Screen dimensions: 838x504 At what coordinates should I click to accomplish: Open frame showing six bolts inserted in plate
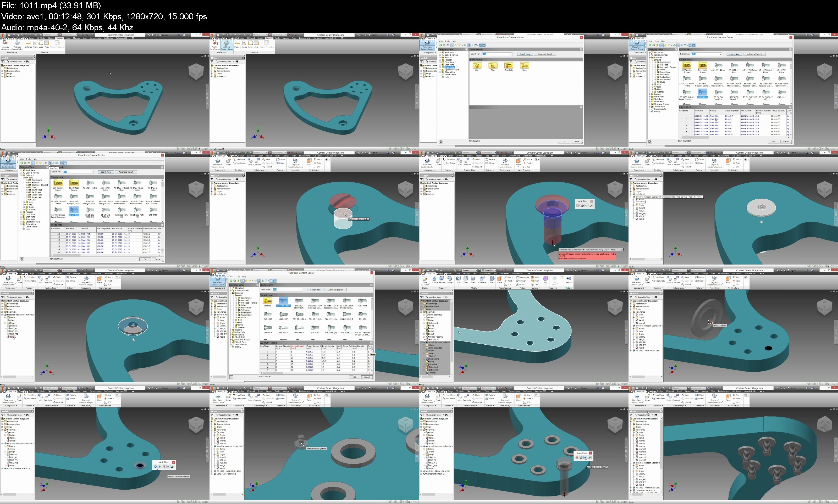click(x=733, y=445)
